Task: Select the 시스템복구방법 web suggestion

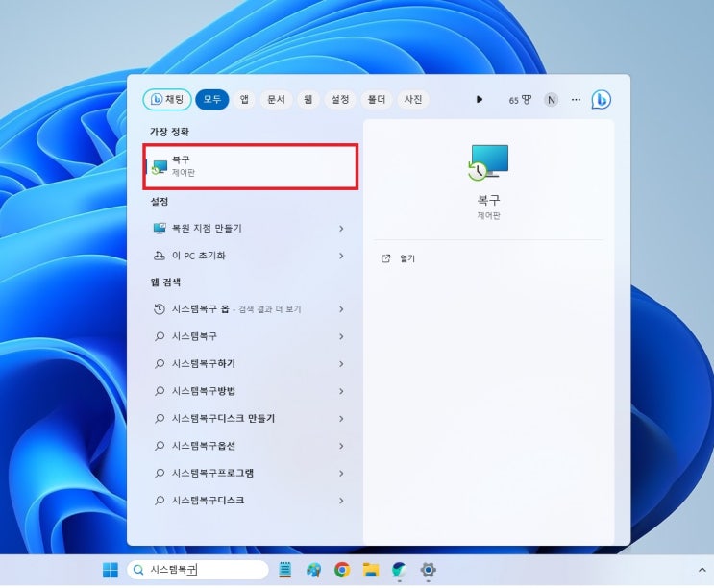Action: pyautogui.click(x=250, y=391)
